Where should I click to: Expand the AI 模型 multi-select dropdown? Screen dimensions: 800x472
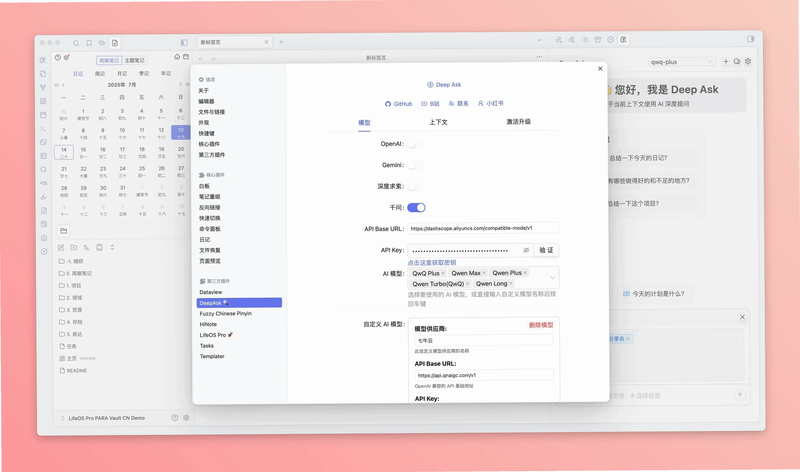(x=552, y=278)
